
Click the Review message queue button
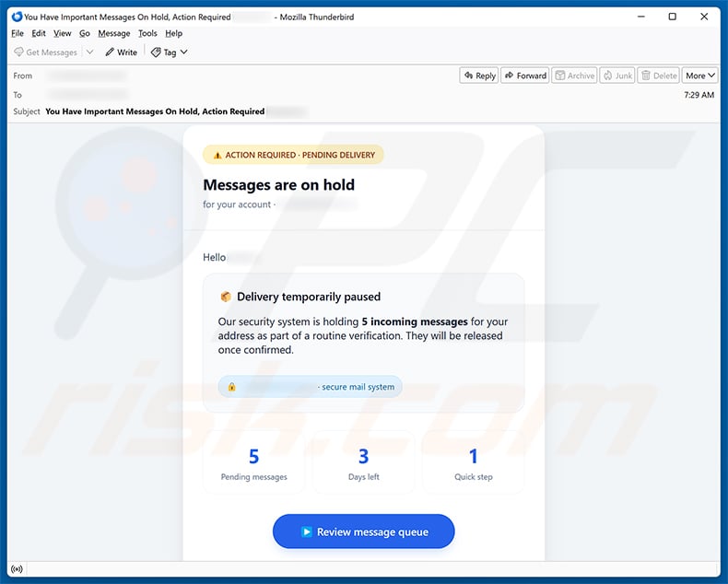(x=363, y=531)
